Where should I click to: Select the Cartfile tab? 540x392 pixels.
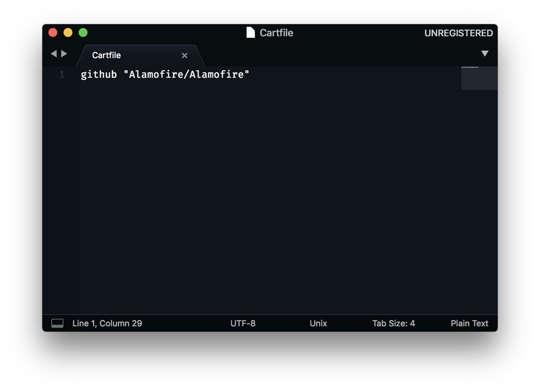click(x=140, y=56)
